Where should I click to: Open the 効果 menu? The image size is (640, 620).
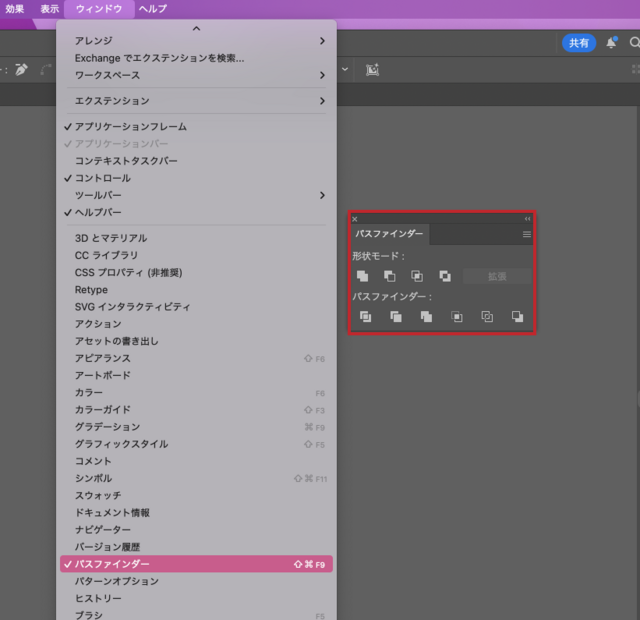tap(15, 9)
